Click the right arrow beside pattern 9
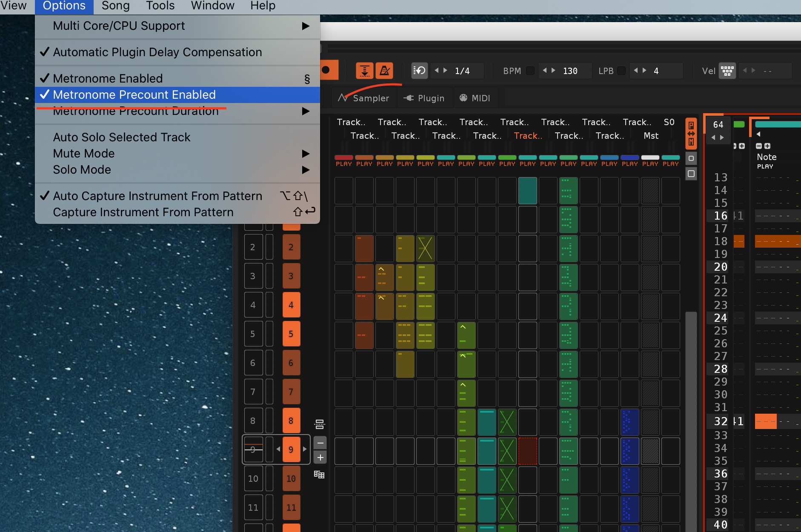 point(305,449)
